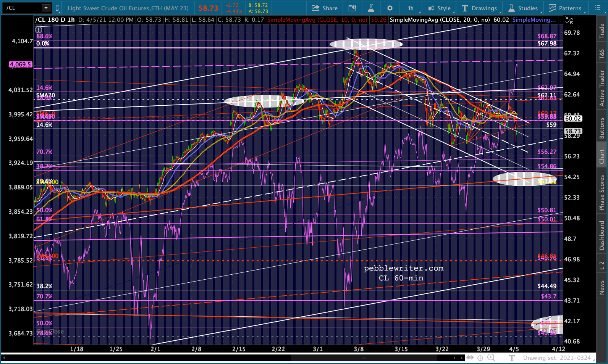
Task: Open the 1h timeframe dropdown
Action: (x=412, y=8)
